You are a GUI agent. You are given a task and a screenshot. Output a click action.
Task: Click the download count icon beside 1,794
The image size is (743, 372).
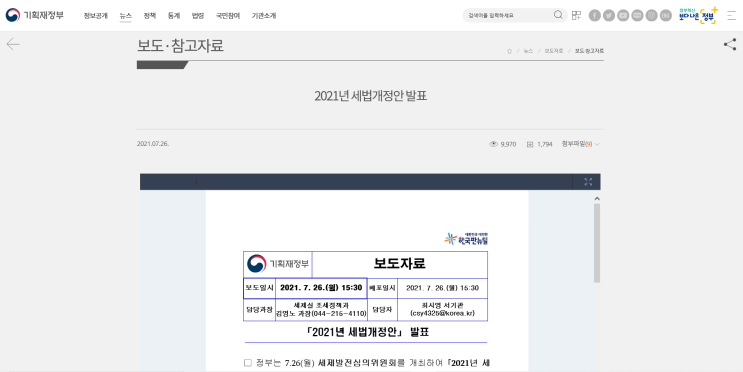tap(530, 144)
